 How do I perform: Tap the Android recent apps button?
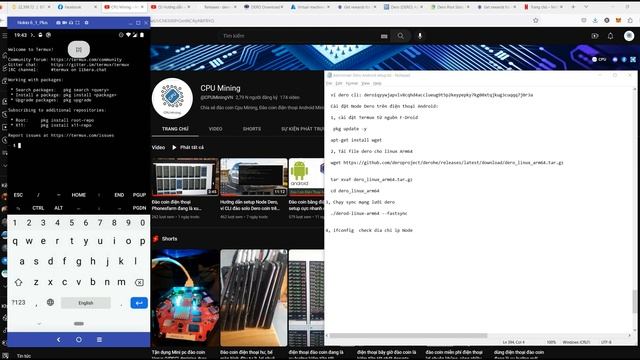(99, 340)
